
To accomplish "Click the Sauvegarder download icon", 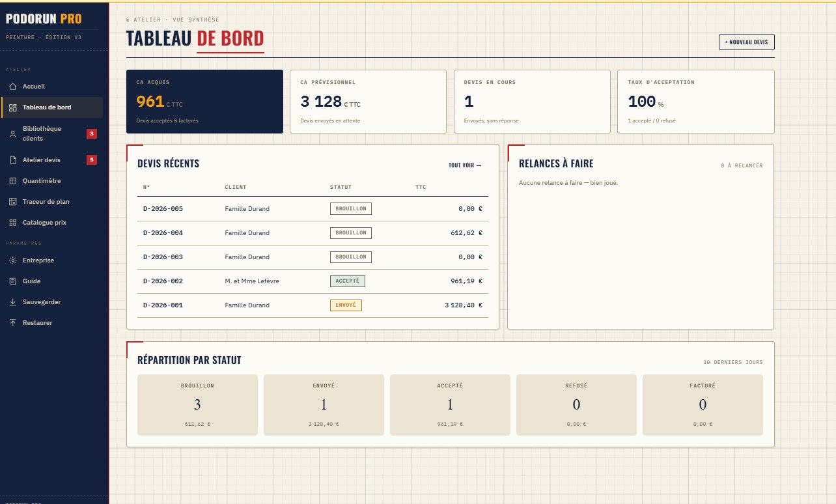I will point(13,302).
